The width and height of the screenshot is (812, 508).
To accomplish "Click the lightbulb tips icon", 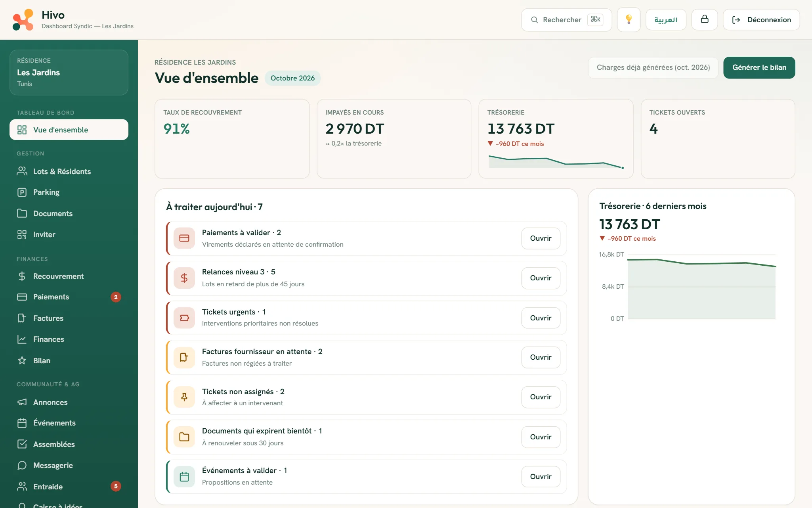I will click(x=629, y=19).
